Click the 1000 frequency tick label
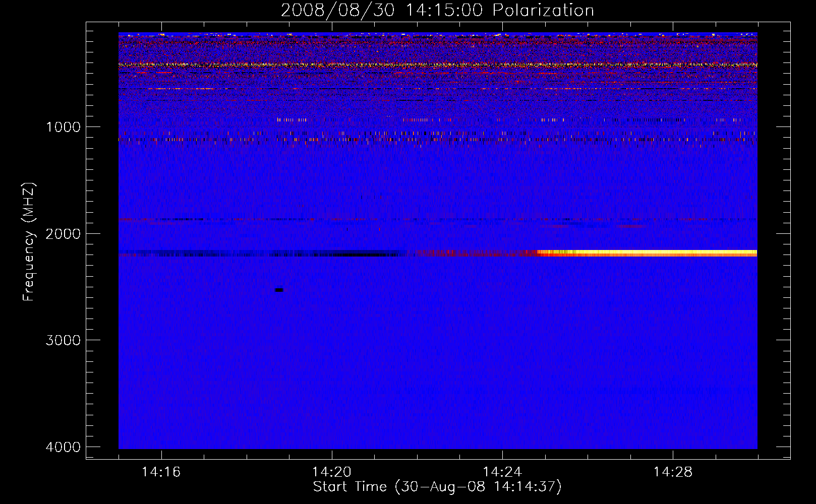The height and width of the screenshot is (504, 816). coord(63,127)
